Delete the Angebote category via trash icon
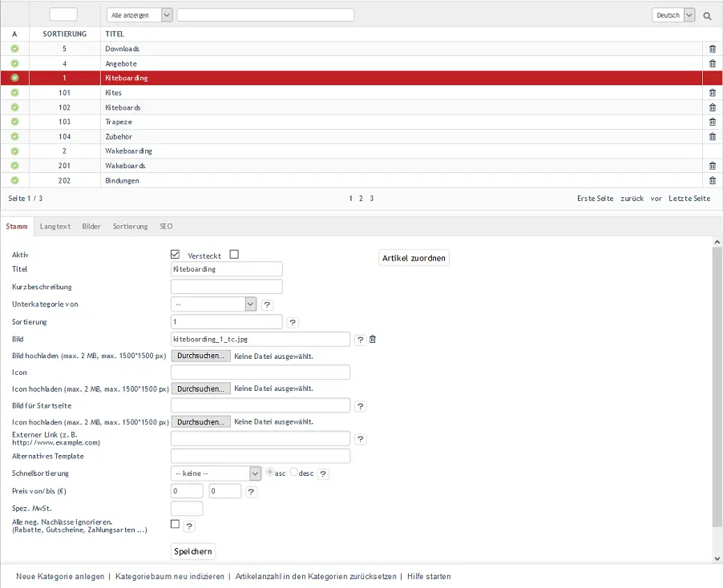Image resolution: width=723 pixels, height=588 pixels. (711, 63)
